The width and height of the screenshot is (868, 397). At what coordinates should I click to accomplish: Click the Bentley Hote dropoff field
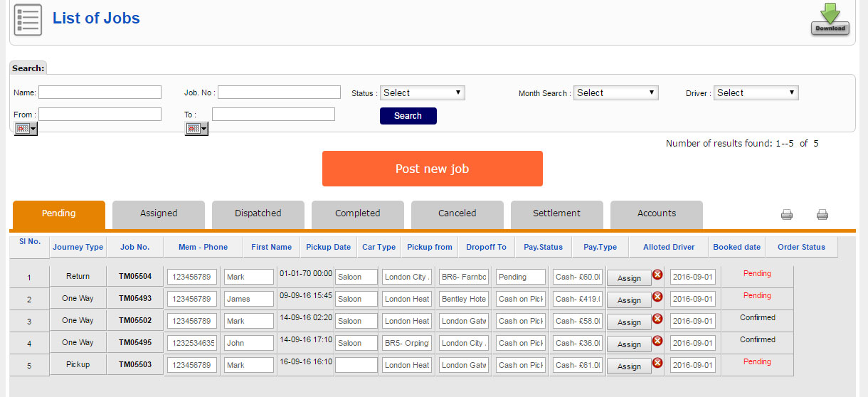pyautogui.click(x=464, y=299)
